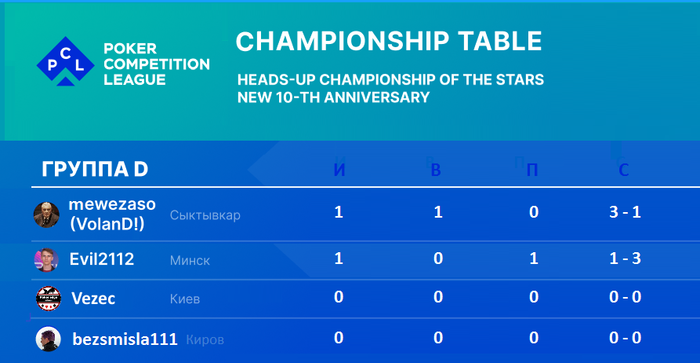Select the mewezaso (VolanD!) player name

point(112,214)
